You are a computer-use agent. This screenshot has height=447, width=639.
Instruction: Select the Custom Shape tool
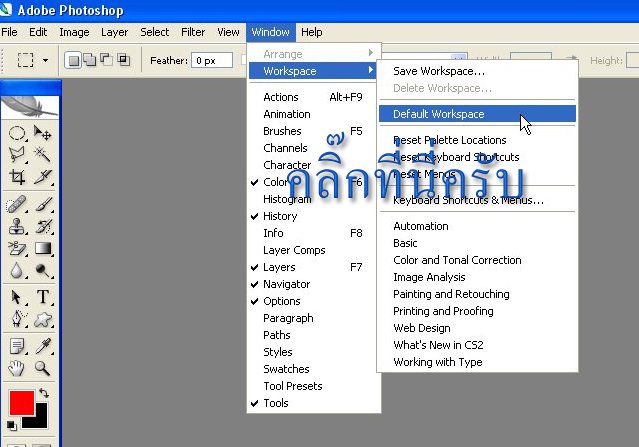pyautogui.click(x=42, y=319)
